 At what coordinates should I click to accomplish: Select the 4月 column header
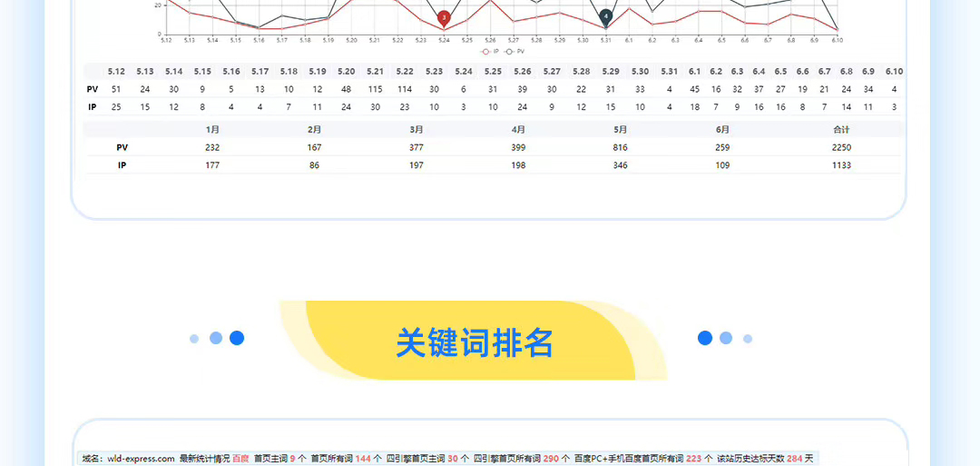(x=518, y=130)
